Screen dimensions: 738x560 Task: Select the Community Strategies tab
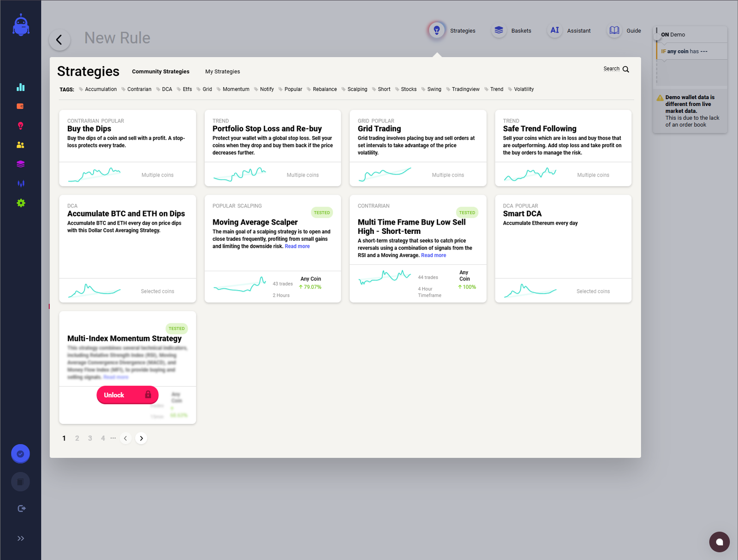tap(160, 71)
